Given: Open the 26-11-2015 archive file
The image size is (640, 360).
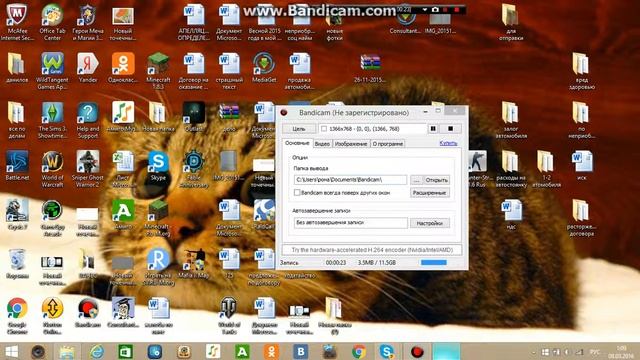Looking at the screenshot, I should [x=370, y=68].
